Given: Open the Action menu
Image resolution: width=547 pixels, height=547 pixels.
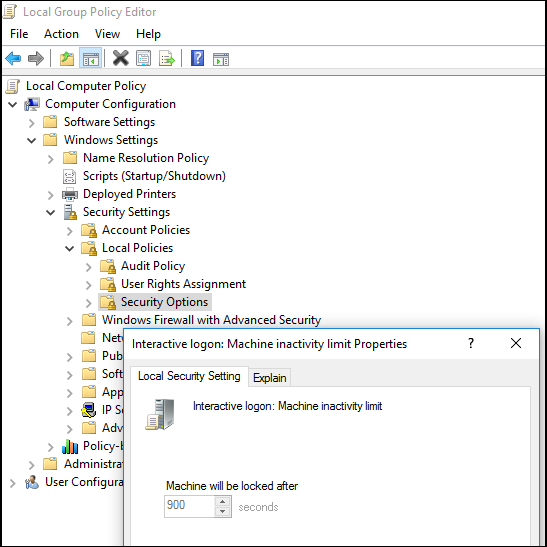Looking at the screenshot, I should [x=61, y=34].
